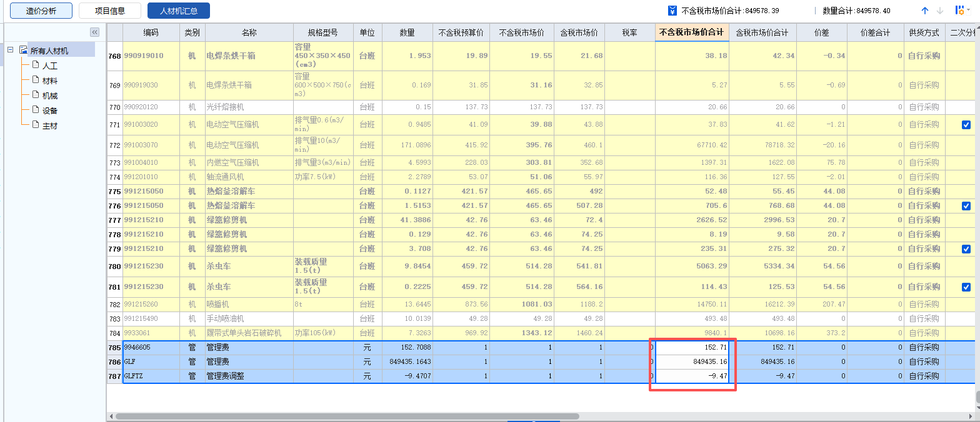
Task: Uncheck 二次分析 for row 771 电动空气压缩机
Action: coord(966,125)
